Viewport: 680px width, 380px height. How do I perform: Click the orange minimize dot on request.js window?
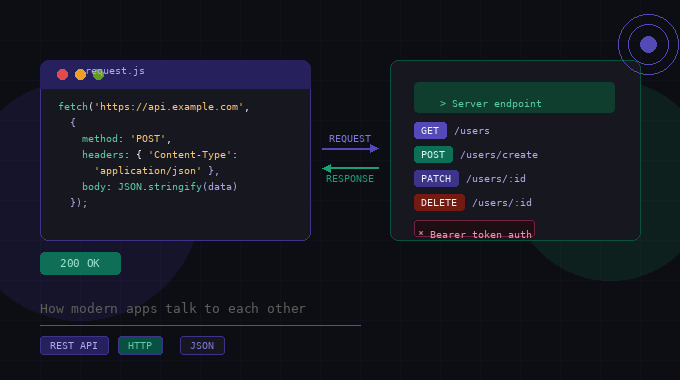pyautogui.click(x=80, y=75)
